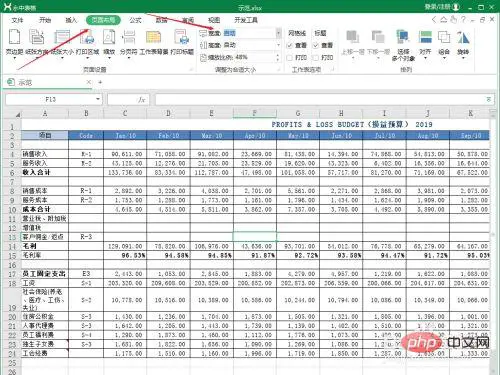
Task: Open the Paper Size (纸张大小) tool
Action: pos(62,43)
